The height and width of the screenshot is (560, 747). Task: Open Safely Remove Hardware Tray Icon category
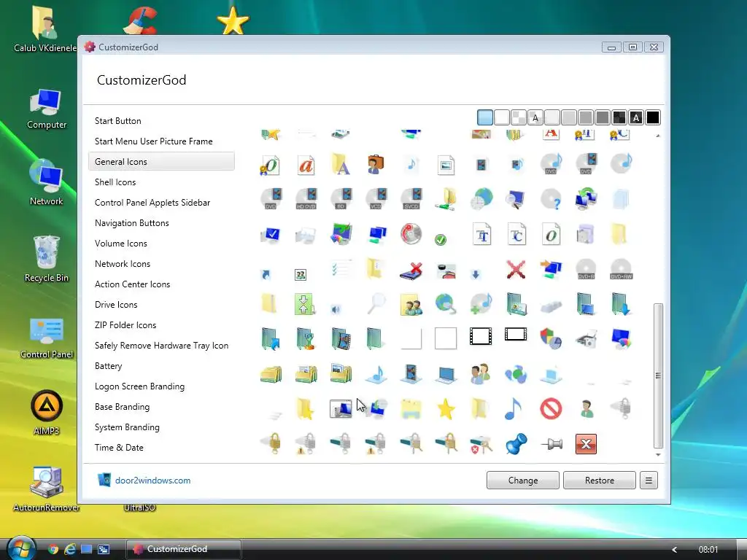click(x=161, y=346)
